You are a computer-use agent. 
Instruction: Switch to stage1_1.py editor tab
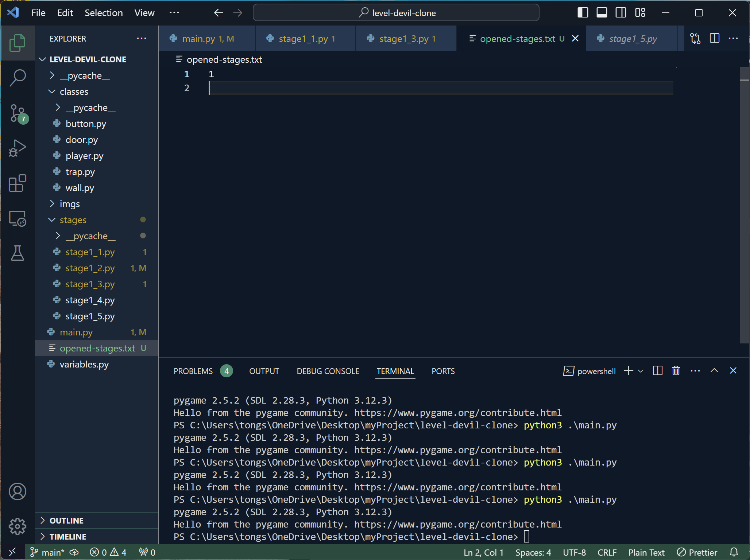click(x=305, y=38)
